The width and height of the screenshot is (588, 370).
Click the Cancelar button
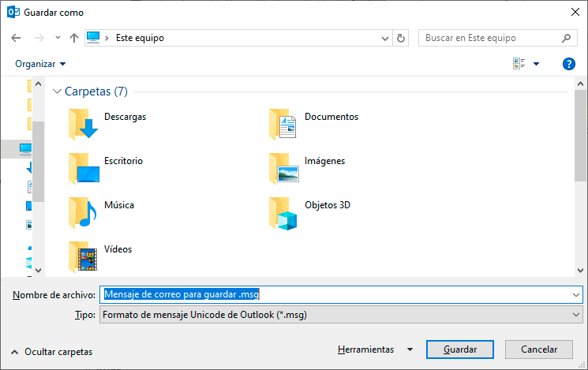[539, 349]
